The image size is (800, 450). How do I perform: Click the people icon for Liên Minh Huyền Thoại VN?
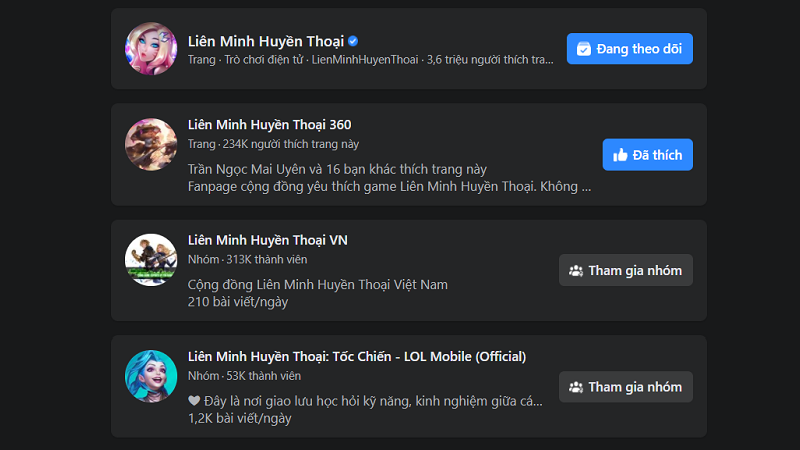(575, 271)
